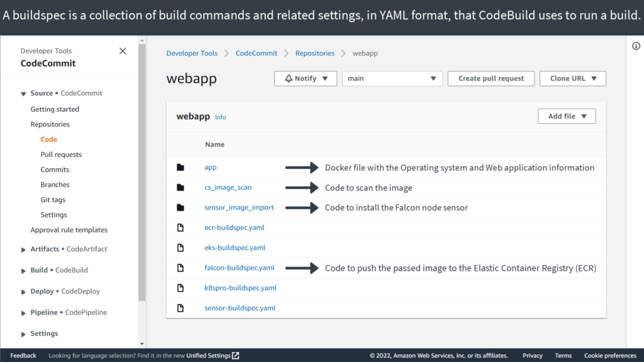
Task: Click the Info link beside webapp
Action: pos(221,117)
